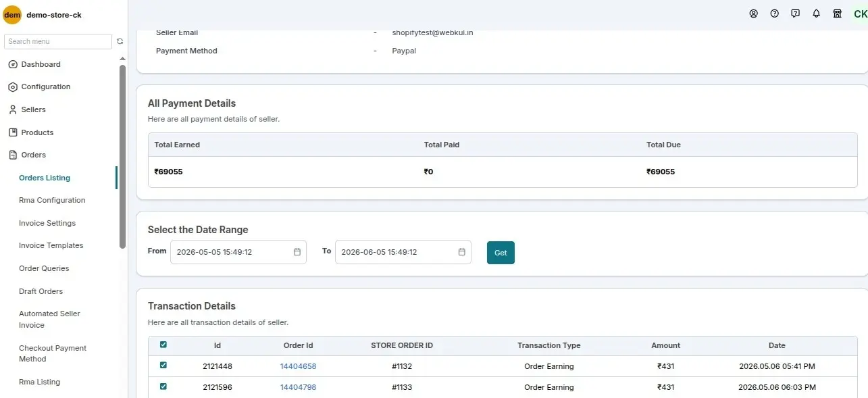The width and height of the screenshot is (868, 398).
Task: Click the demo-store-ck store logo
Action: 12,15
